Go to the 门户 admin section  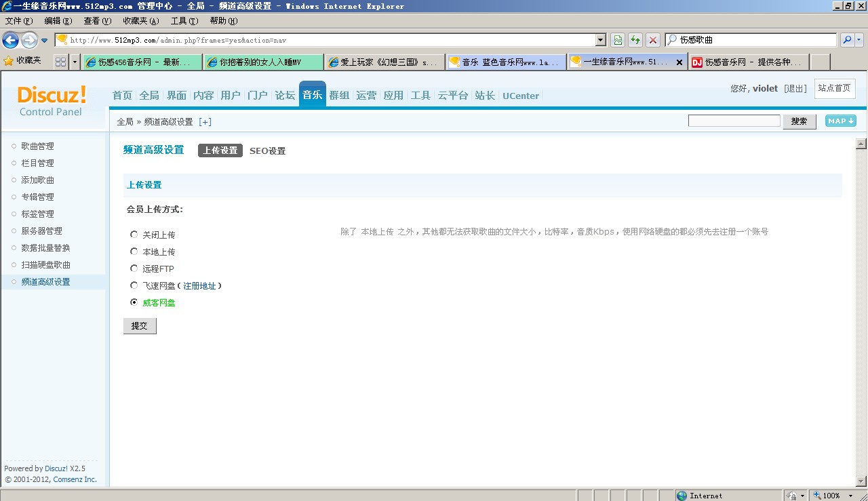click(x=258, y=96)
